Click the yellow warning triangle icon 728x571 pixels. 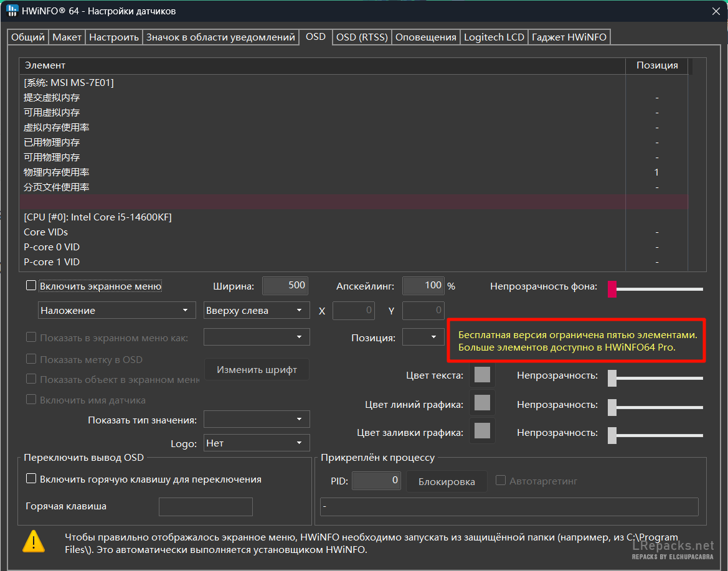[x=34, y=541]
